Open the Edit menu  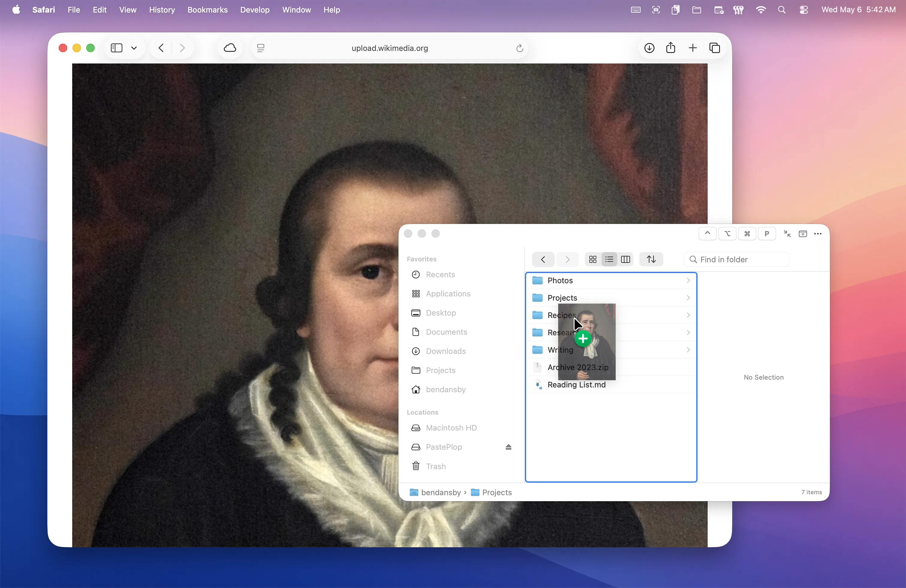[x=99, y=10]
